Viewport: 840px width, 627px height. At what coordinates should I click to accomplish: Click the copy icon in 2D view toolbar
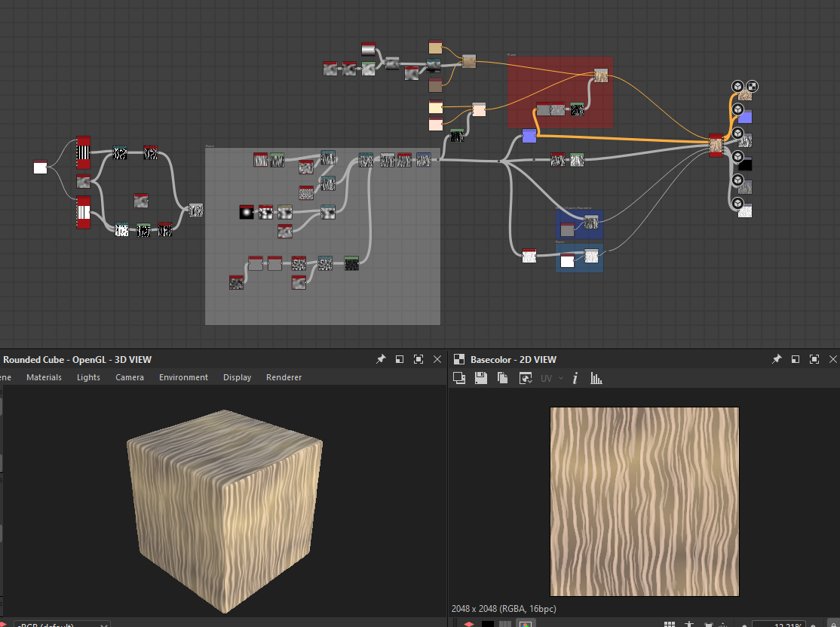click(x=503, y=378)
